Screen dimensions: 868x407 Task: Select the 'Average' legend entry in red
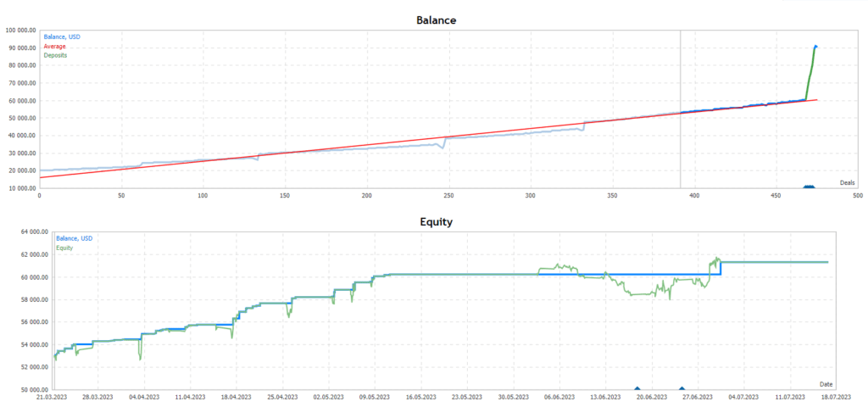pos(55,46)
